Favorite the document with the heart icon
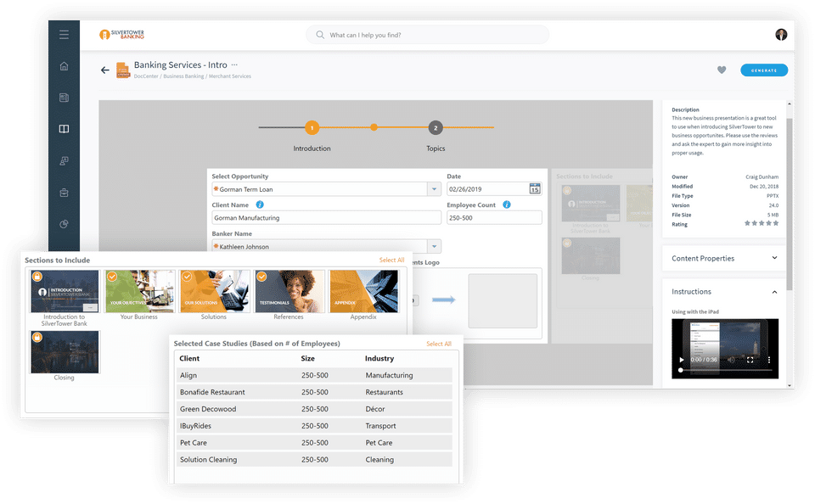Image resolution: width=815 pixels, height=504 pixels. tap(722, 70)
